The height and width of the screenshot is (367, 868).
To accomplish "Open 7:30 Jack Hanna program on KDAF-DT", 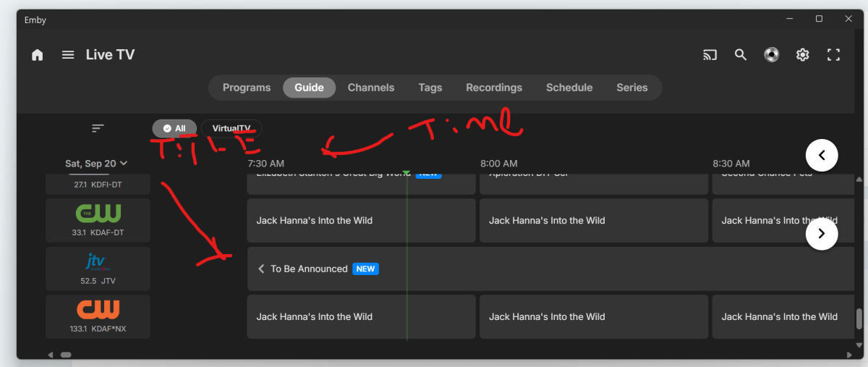I will click(362, 220).
